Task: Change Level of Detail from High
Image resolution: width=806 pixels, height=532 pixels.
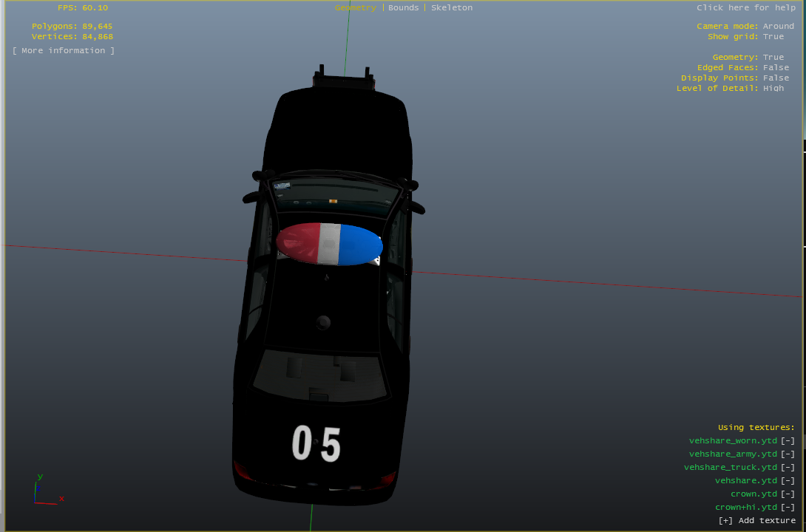Action: pos(773,89)
